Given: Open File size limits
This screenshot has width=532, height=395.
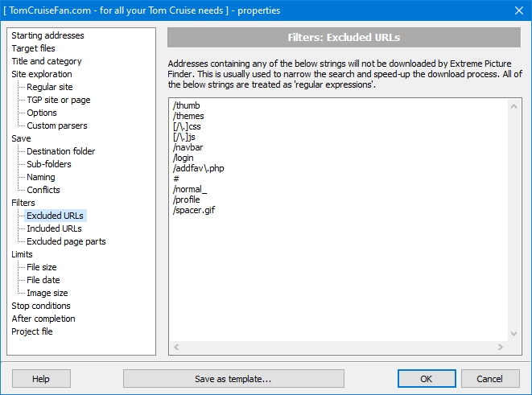Looking at the screenshot, I should coord(42,268).
